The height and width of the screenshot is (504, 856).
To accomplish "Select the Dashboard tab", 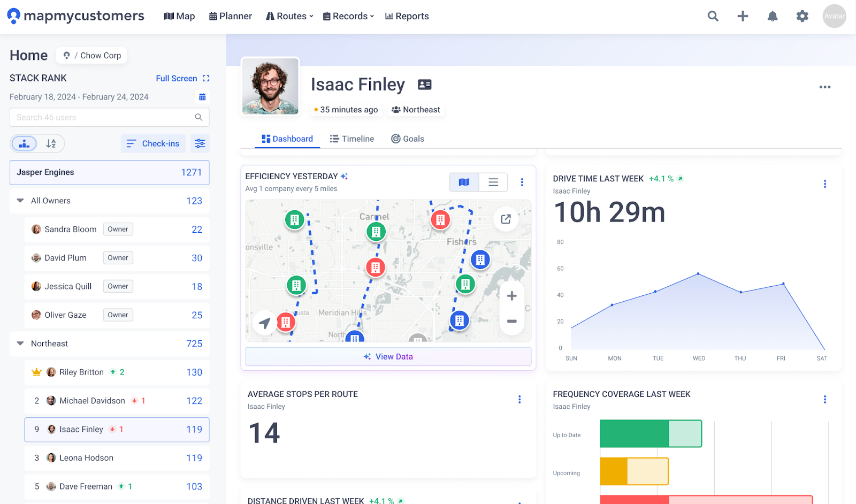I will click(x=287, y=139).
